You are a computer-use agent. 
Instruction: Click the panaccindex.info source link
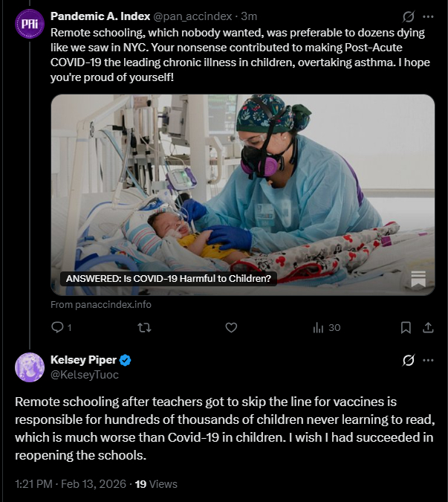click(101, 305)
